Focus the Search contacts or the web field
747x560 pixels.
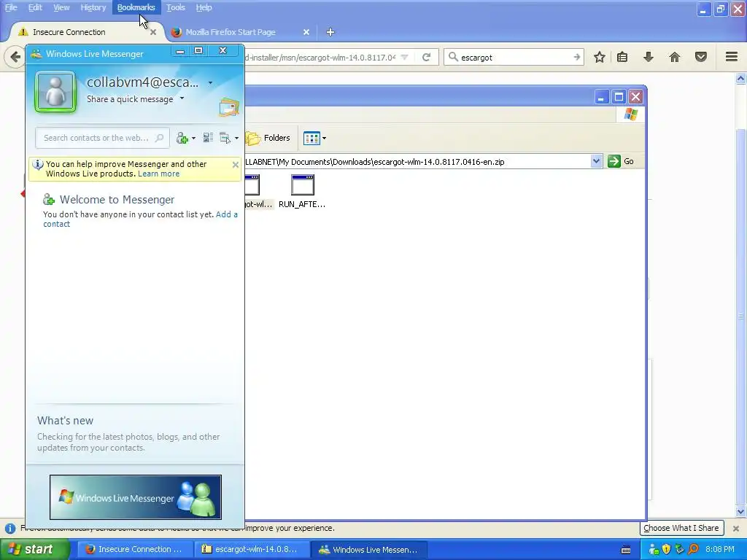tap(102, 138)
